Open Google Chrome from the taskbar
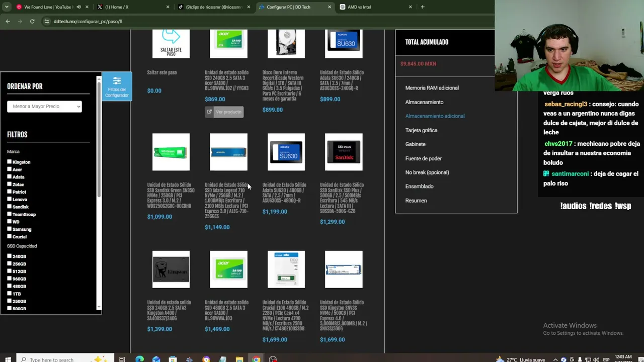This screenshot has width=644, height=362. click(256, 359)
